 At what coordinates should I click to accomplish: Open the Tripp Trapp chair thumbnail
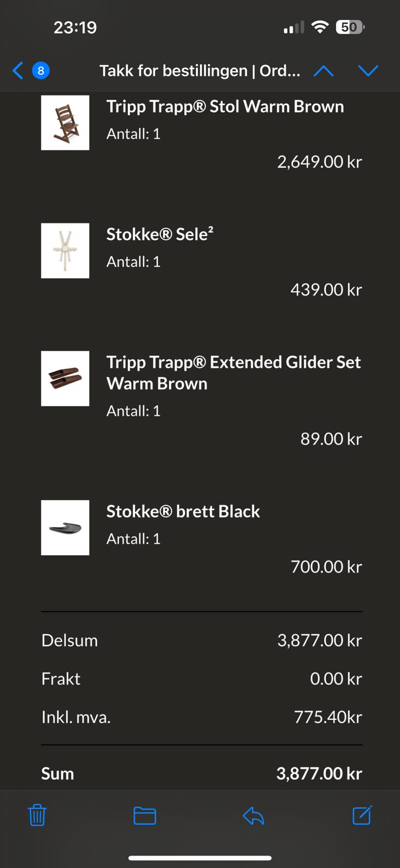[x=65, y=123]
